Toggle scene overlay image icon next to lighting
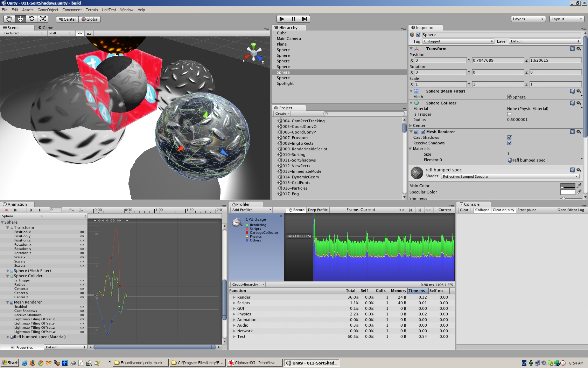The width and height of the screenshot is (588, 368). (89, 33)
